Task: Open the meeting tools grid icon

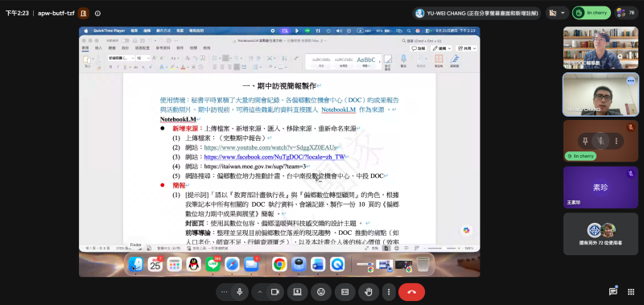Action: point(631,292)
